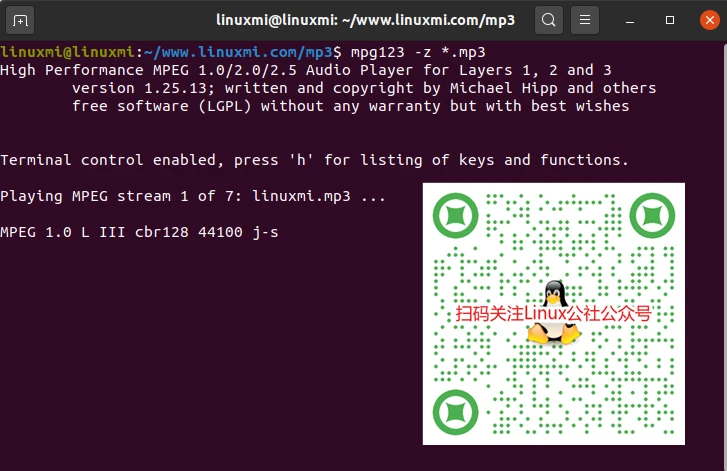
Task: Close the terminal window
Action: click(x=709, y=20)
